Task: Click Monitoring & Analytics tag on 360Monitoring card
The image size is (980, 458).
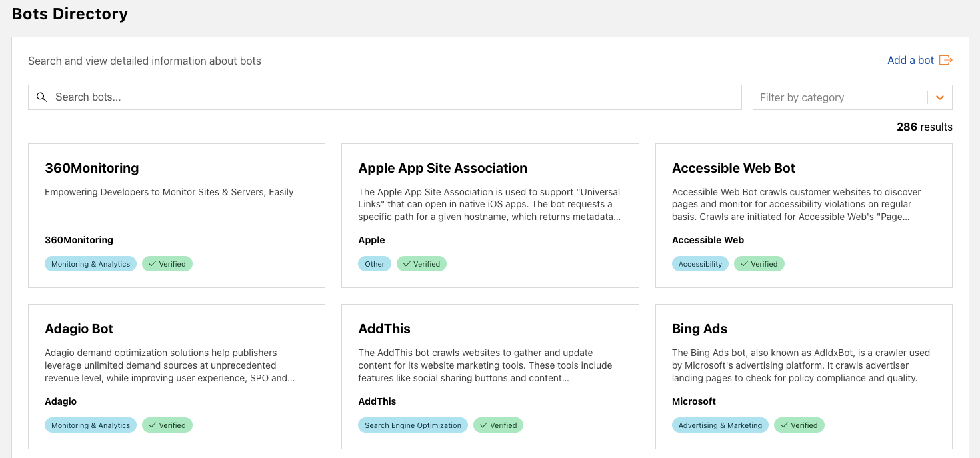Action: click(x=91, y=264)
